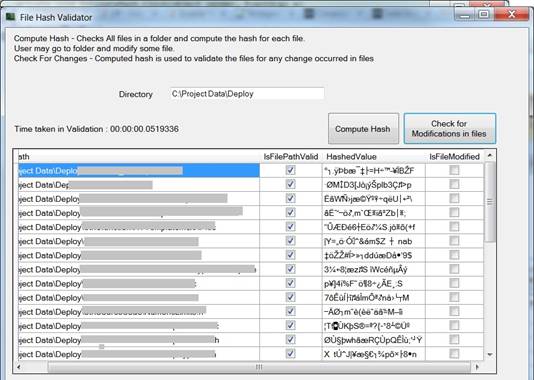The width and height of the screenshot is (534, 380).
Task: Check IsFileModified for the p¥ hash row
Action: pyautogui.click(x=454, y=283)
